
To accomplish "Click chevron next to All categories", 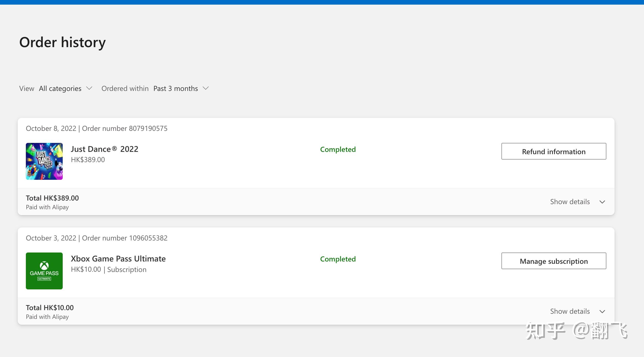I will 89,88.
